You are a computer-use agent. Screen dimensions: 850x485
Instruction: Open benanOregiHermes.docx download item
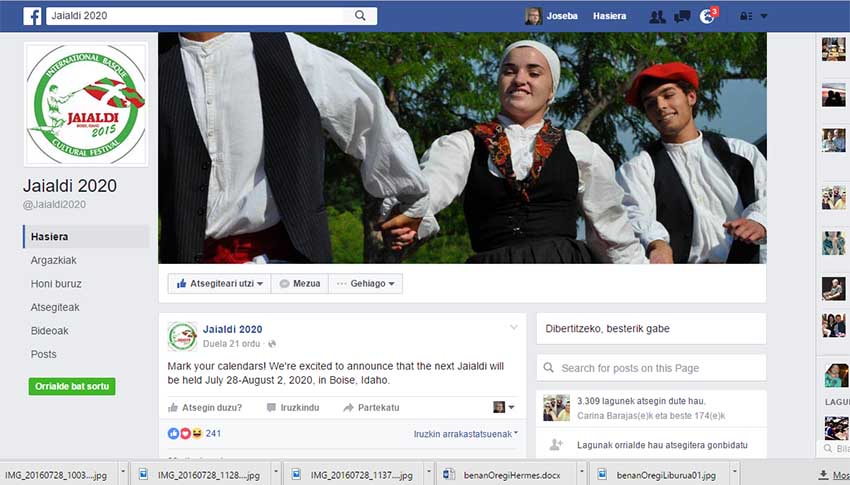[506, 475]
